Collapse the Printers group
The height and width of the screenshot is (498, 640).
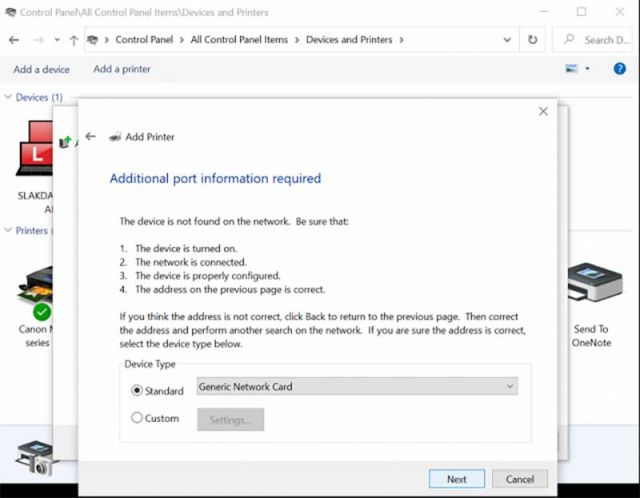(x=8, y=230)
